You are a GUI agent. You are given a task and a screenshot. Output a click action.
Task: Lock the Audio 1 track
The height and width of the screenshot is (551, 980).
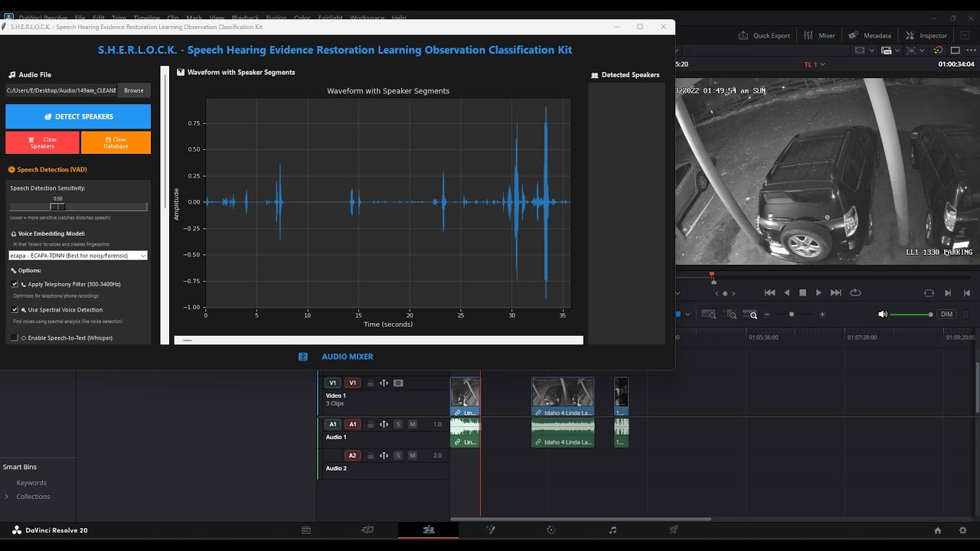[371, 424]
